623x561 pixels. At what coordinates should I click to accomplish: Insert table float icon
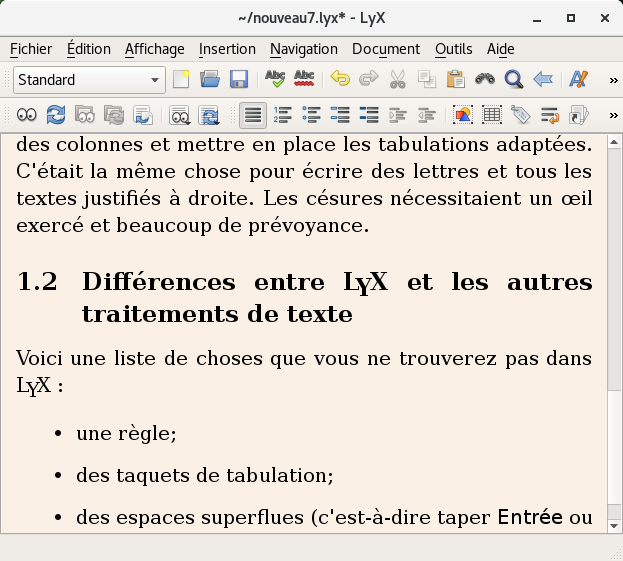(492, 116)
